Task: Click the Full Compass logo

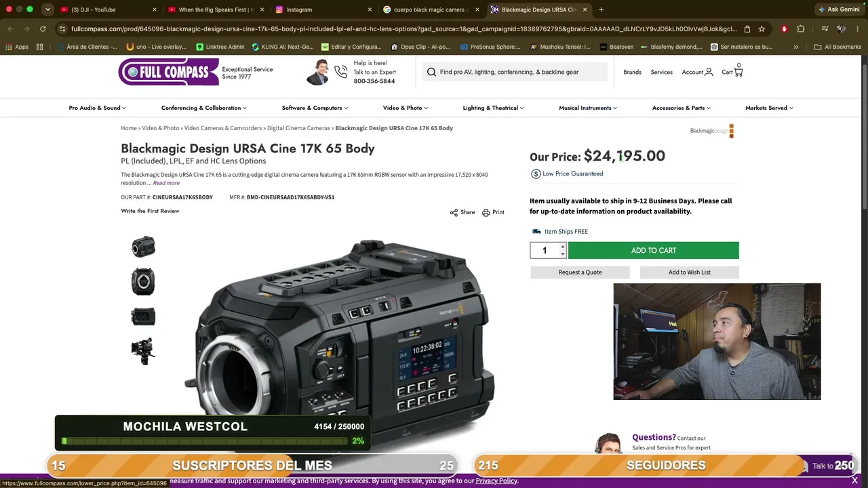Action: [168, 72]
